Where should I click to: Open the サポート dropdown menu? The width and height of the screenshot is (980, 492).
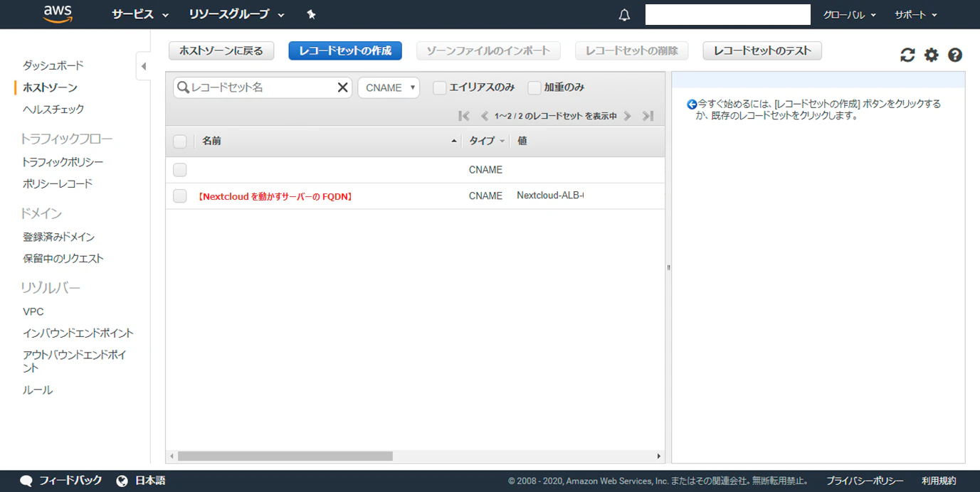916,14
